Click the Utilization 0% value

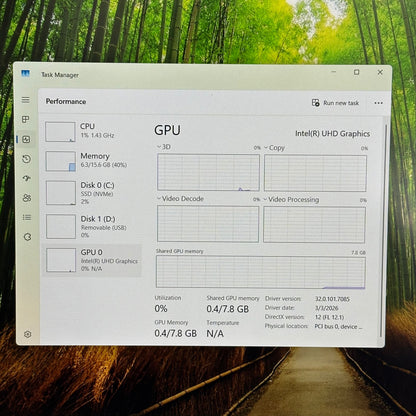click(x=161, y=309)
